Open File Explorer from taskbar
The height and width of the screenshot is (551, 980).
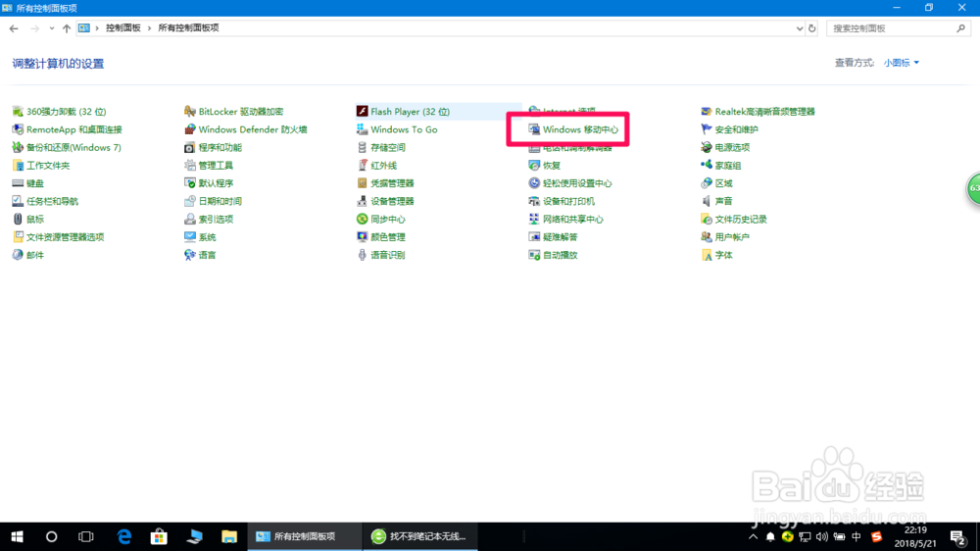[228, 536]
